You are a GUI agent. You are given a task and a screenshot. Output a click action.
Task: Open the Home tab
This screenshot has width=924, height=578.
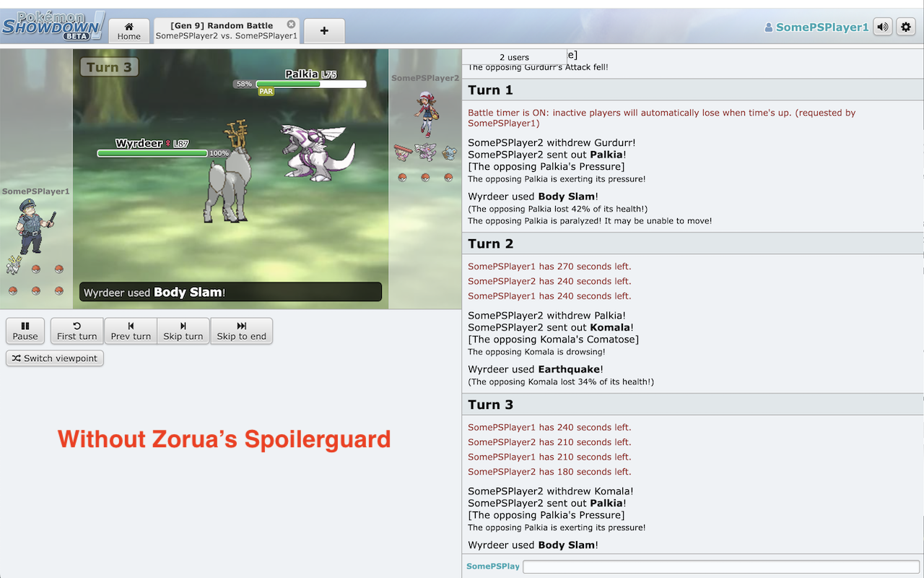129,31
